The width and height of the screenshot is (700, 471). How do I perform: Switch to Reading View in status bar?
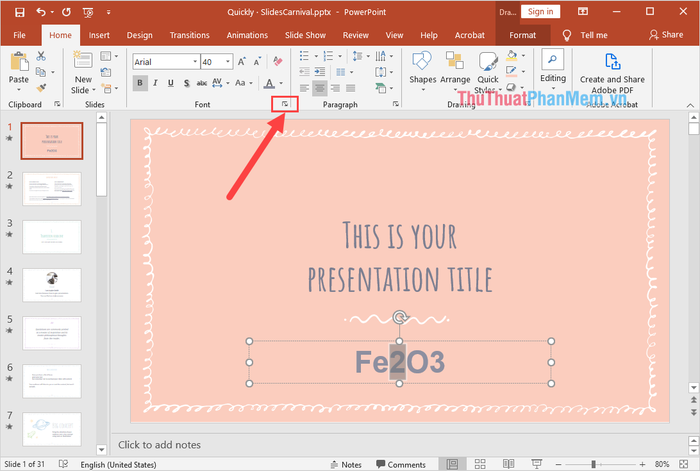507,464
